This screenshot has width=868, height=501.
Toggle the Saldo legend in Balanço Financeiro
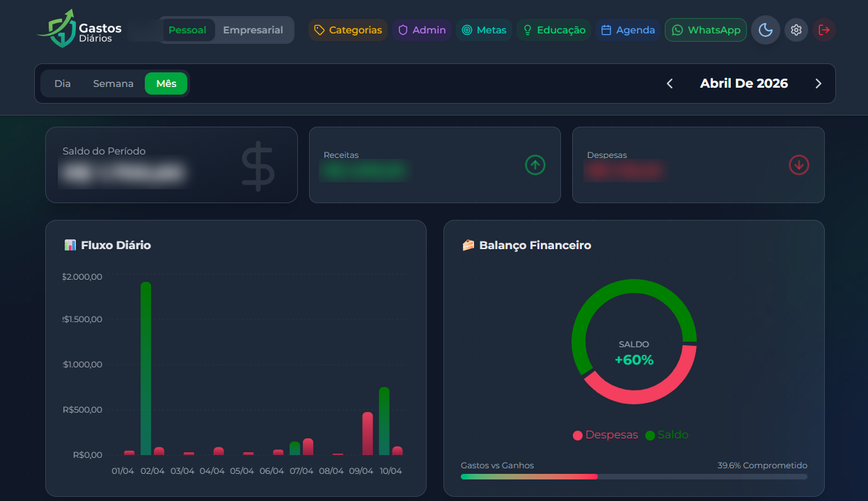coord(667,435)
